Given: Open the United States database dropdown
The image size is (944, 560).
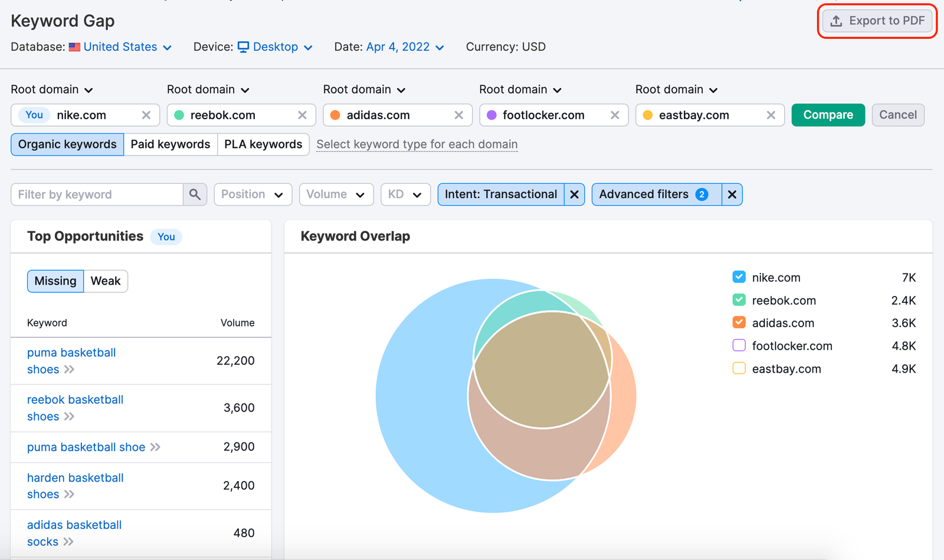Looking at the screenshot, I should click(x=127, y=47).
